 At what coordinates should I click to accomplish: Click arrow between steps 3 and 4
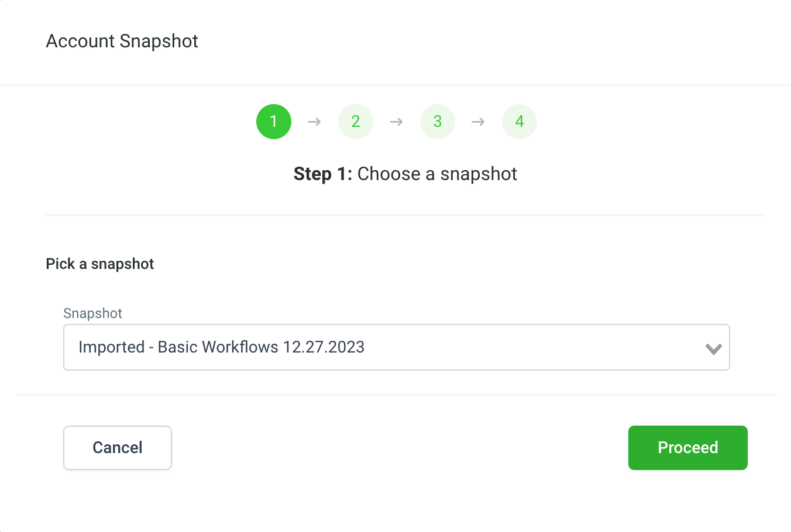pyautogui.click(x=478, y=122)
